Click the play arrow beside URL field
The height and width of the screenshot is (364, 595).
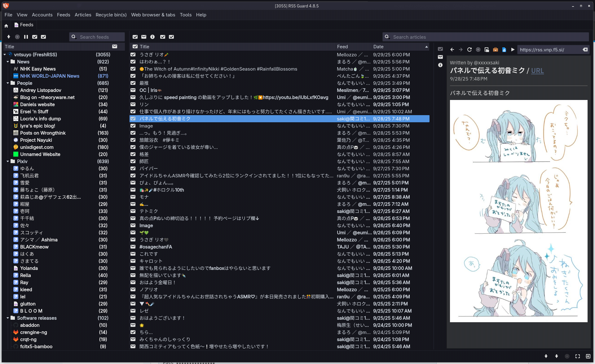[513, 50]
